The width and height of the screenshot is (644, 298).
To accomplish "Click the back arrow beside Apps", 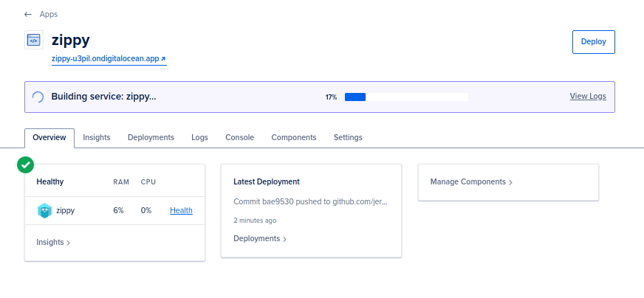I will pos(28,14).
